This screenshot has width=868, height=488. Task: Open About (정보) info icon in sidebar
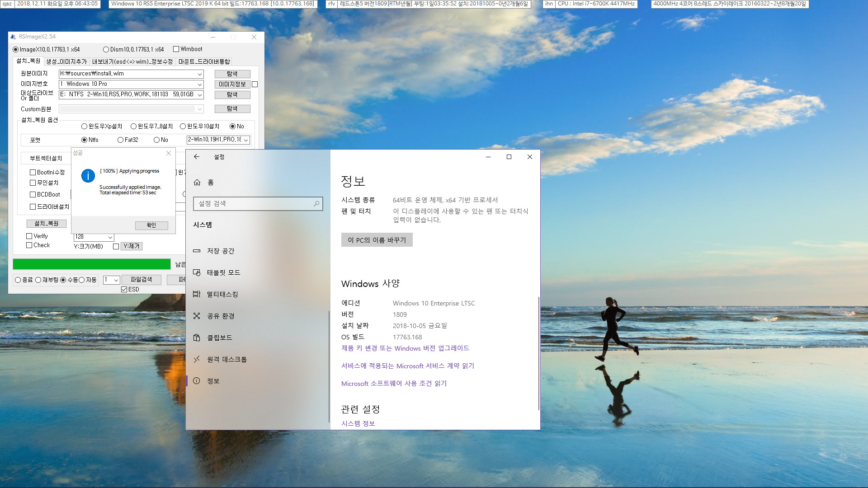click(x=197, y=381)
